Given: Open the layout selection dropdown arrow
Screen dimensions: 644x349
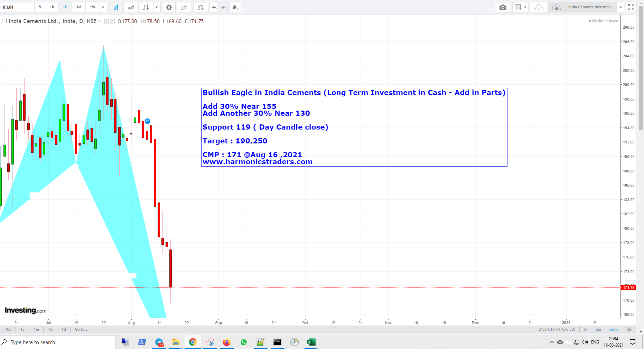Looking at the screenshot, I should click(525, 7).
